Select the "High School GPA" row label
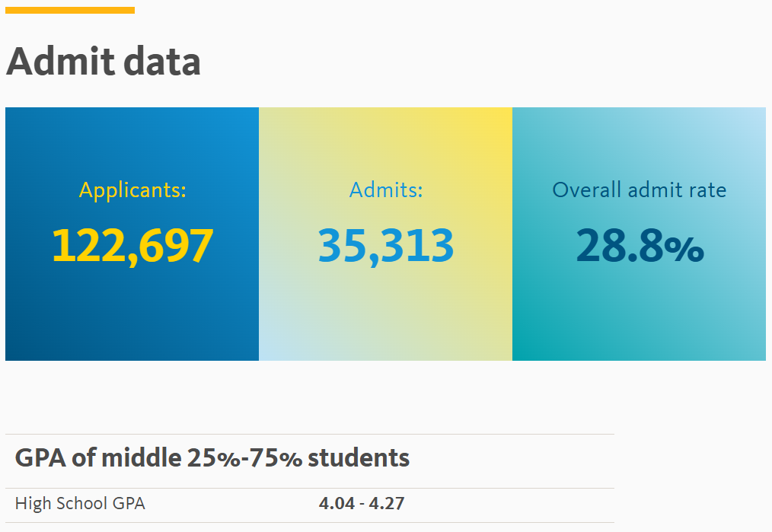 (80, 503)
